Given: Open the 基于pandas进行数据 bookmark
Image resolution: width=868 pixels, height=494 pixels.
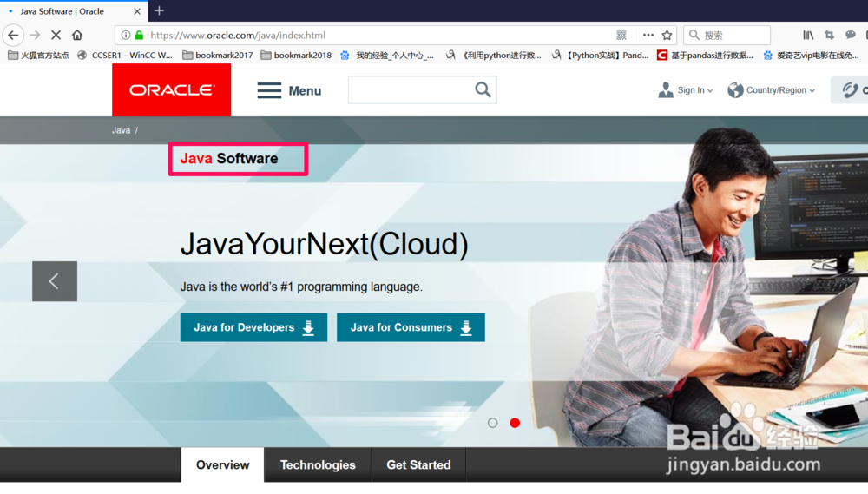Looking at the screenshot, I should 705,56.
